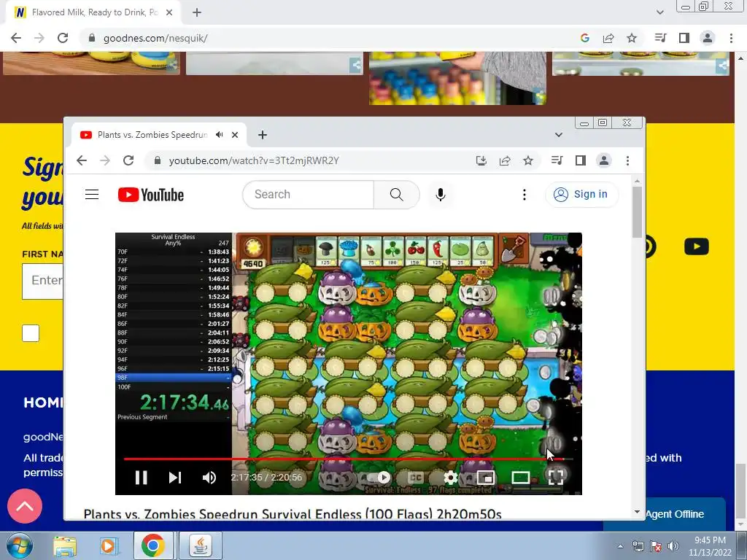Screen dimensions: 747x560
Task: Mute the video player volume
Action: click(209, 477)
